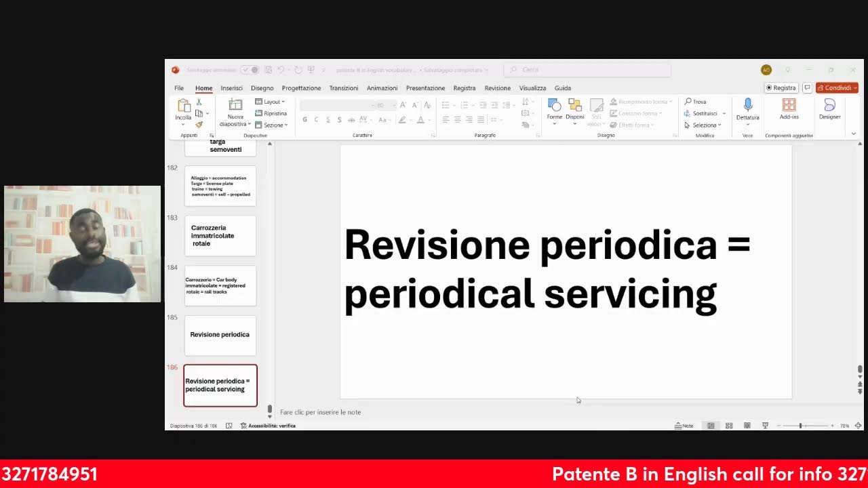Toggle the Salvataggio automatico switch
This screenshot has width=868, height=488.
[x=250, y=70]
